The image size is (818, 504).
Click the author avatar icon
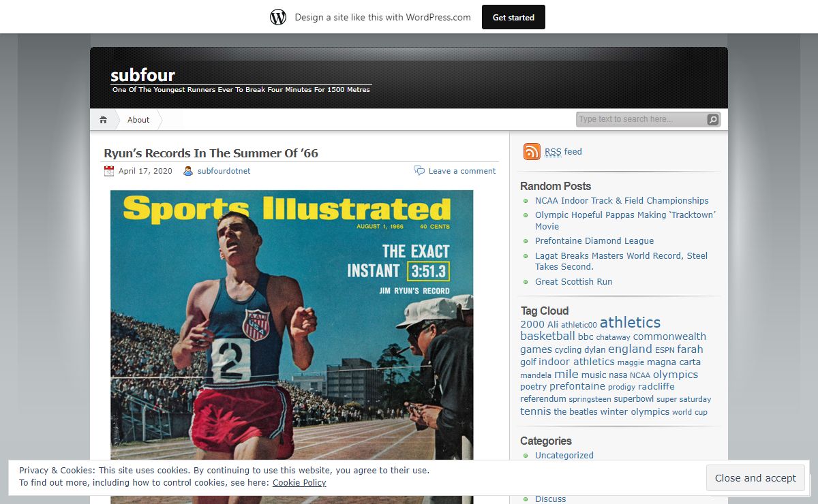point(188,171)
